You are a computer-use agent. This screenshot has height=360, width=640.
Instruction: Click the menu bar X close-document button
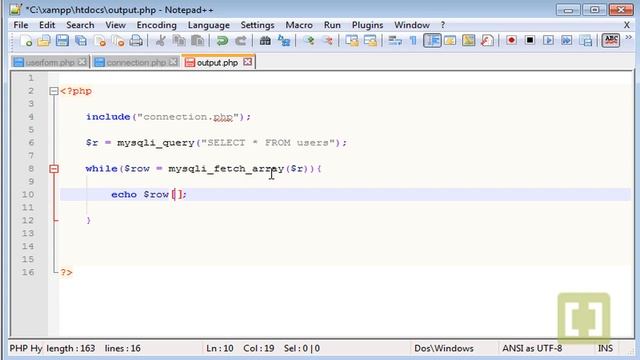click(x=627, y=25)
